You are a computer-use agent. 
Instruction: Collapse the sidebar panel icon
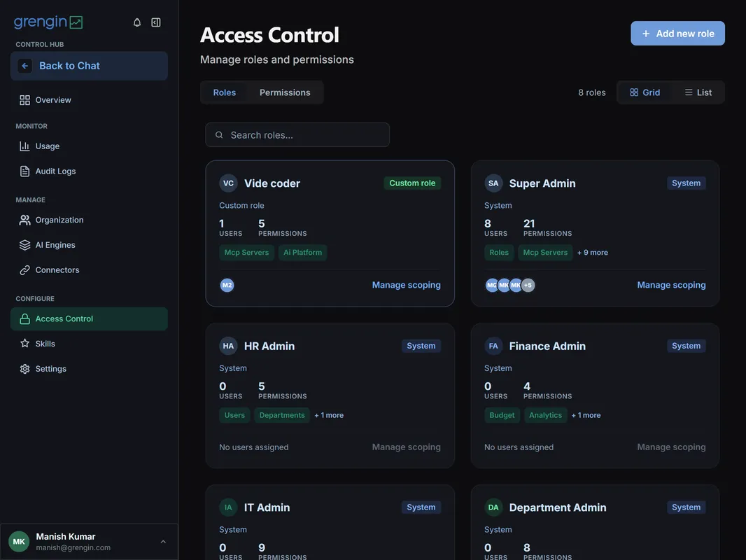[x=155, y=22]
